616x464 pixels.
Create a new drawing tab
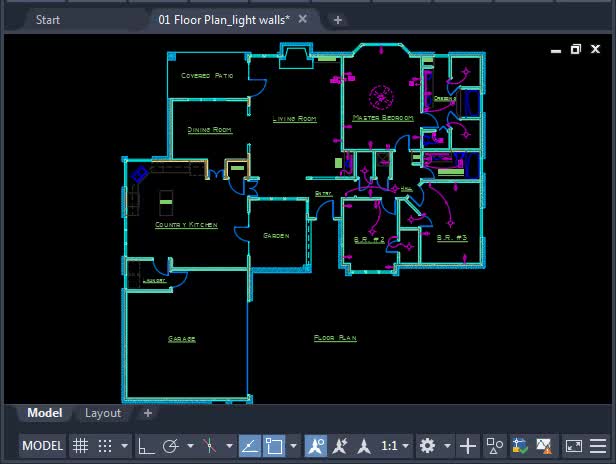(337, 20)
